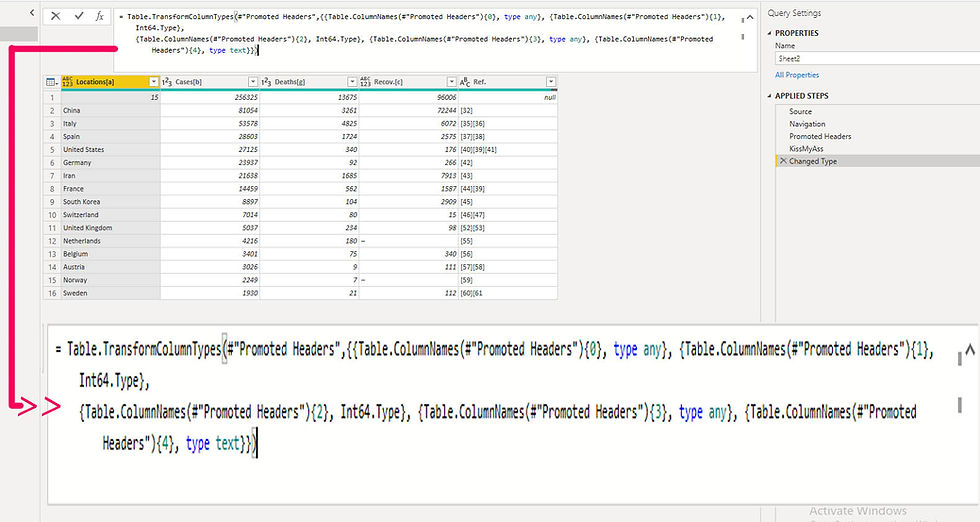
Task: Change data type icon of Locations[a] column
Action: point(68,82)
